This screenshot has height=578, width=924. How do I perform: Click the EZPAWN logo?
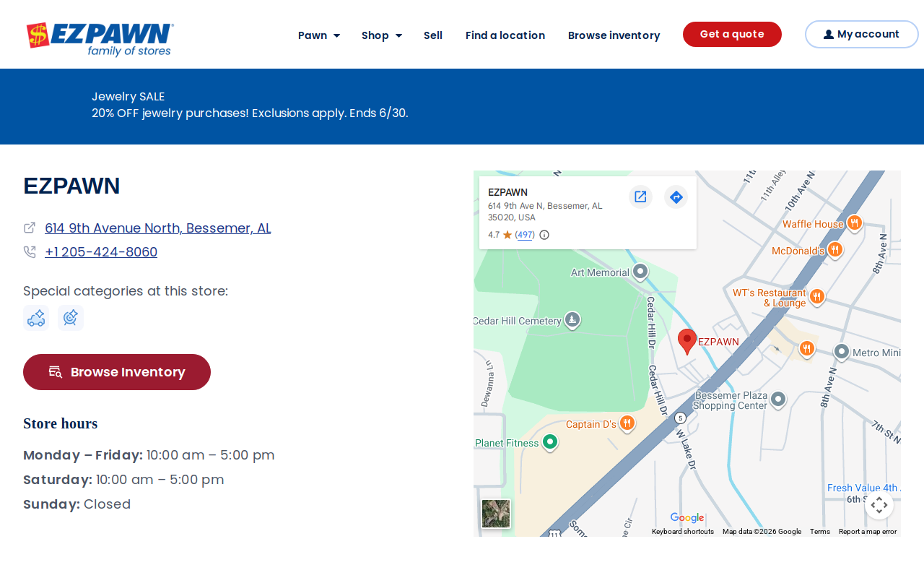(x=100, y=39)
